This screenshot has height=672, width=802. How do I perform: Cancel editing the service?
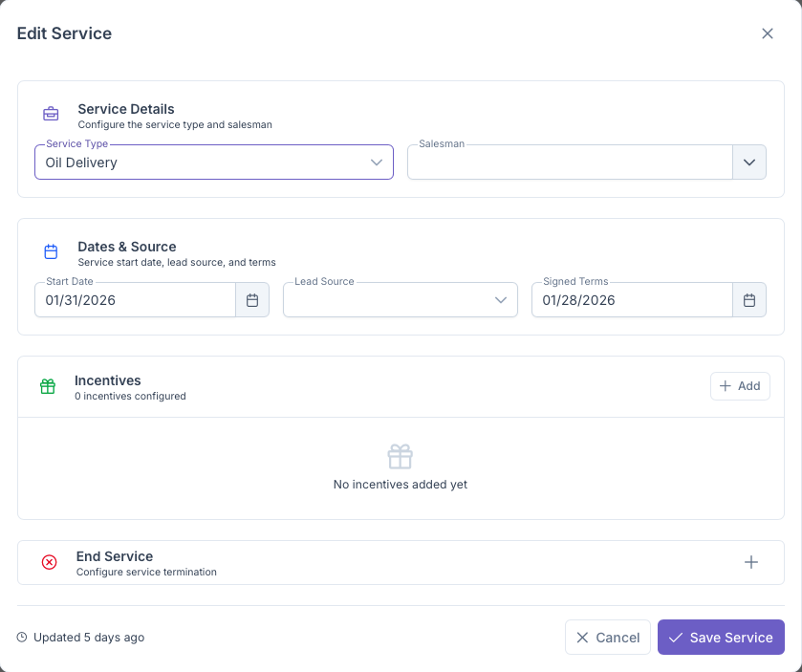pos(608,638)
